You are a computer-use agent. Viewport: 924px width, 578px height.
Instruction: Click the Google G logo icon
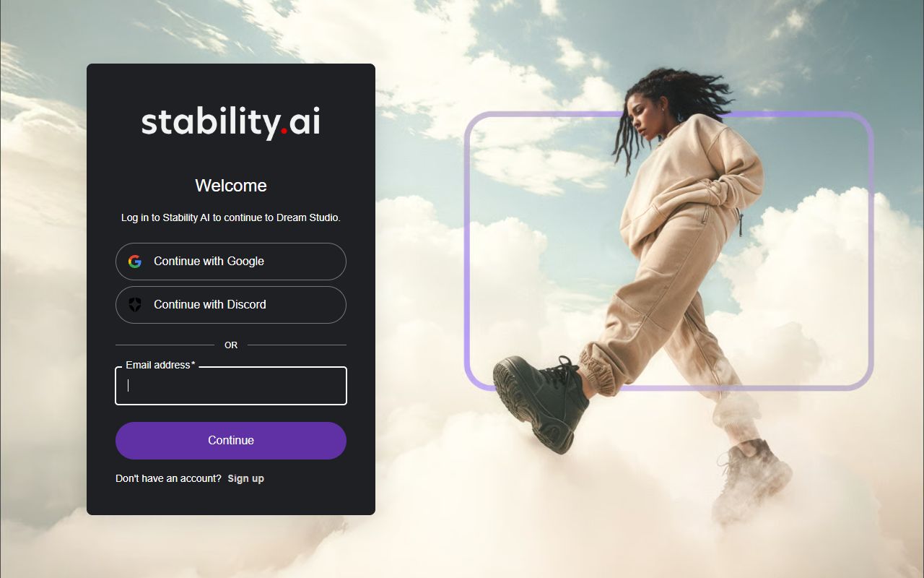[x=135, y=262]
